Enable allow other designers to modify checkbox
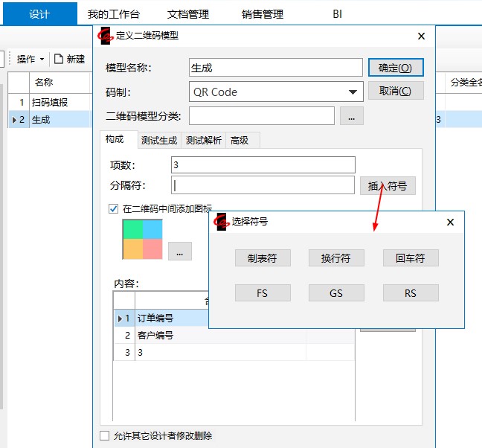 click(105, 435)
